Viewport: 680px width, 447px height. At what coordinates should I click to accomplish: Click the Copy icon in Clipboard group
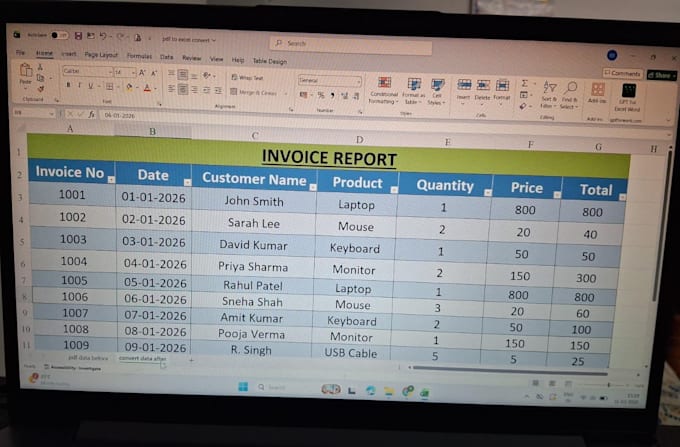coord(41,78)
